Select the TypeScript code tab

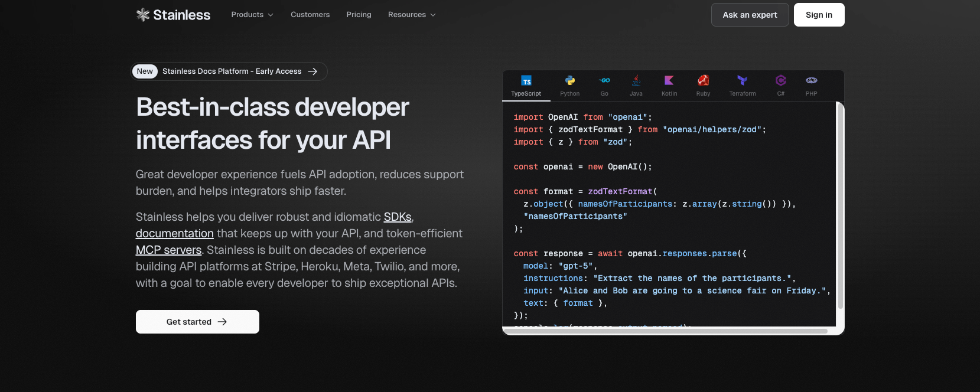pyautogui.click(x=526, y=86)
